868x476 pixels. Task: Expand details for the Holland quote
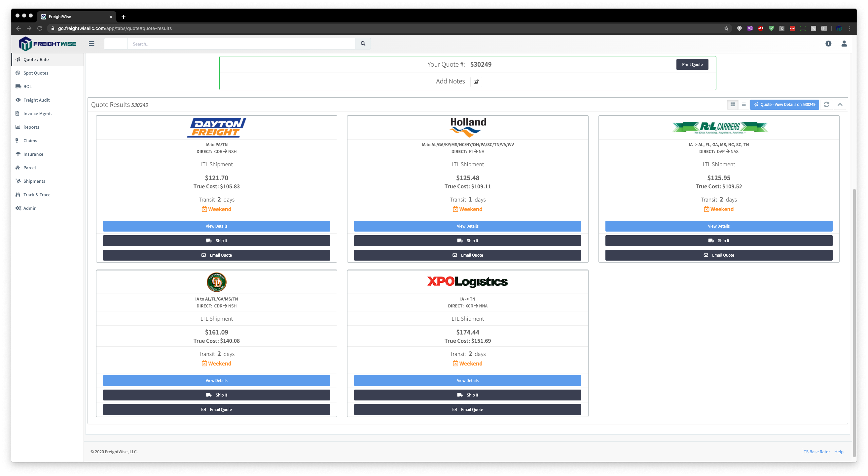coord(467,226)
